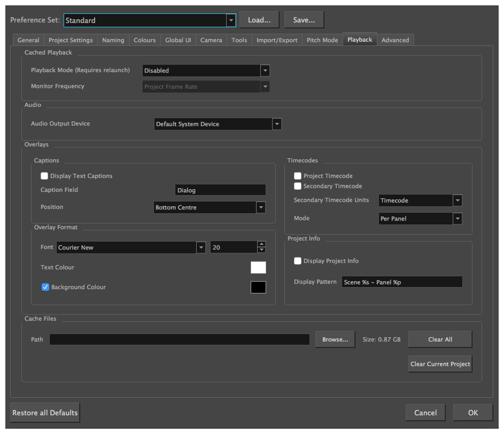Uncheck the Background Colour checkbox
Viewport: 504px width, 434px height.
pos(45,287)
